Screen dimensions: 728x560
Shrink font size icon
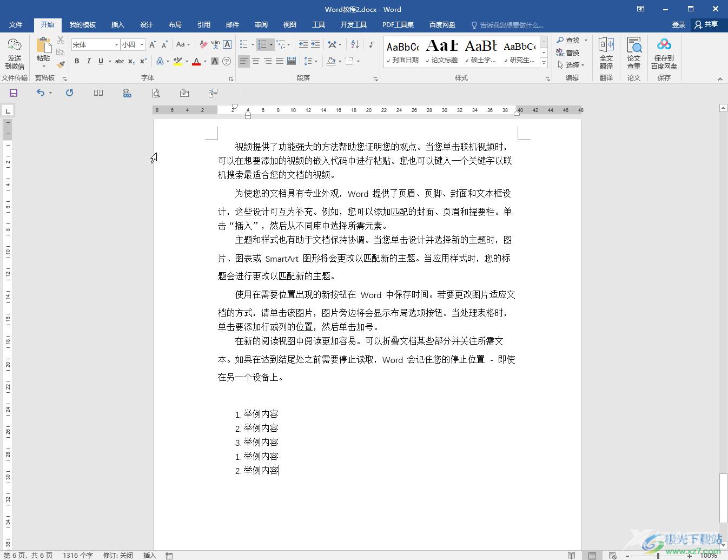tap(164, 44)
